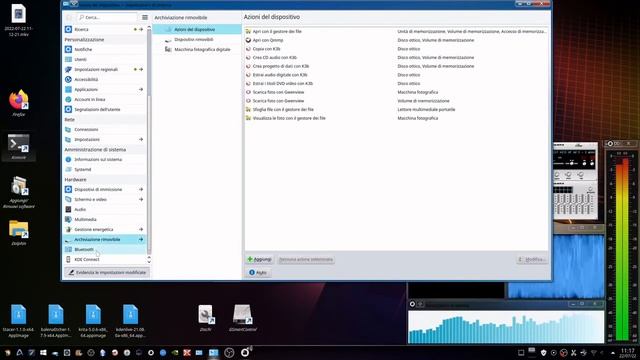Screen dimensions: 640x360
Task: Switch to the Dispositivi rimovibili page
Action: (197, 40)
